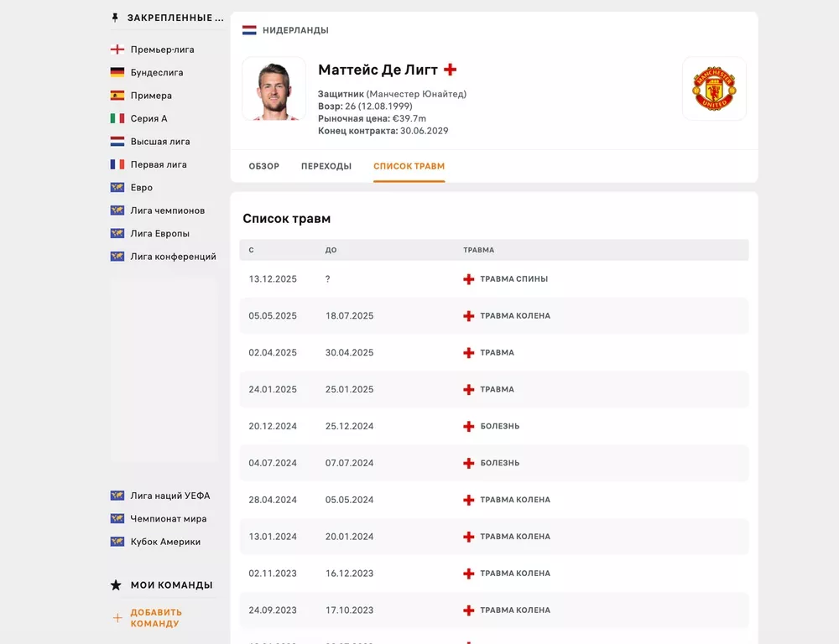The image size is (839, 644).
Task: Click the red cross beside ТРАВМА СПИНЫ
Action: (468, 278)
